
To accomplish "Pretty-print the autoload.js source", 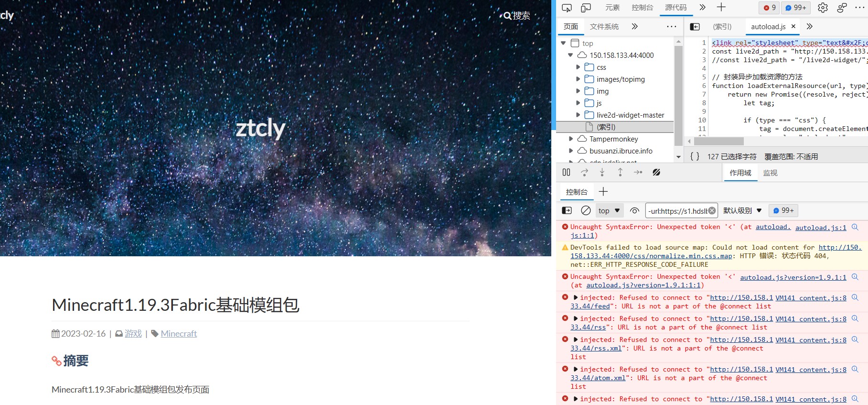I will (695, 156).
